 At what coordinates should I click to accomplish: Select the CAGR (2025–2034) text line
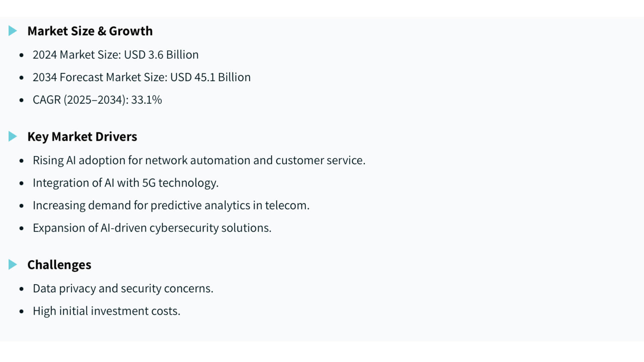[97, 100]
